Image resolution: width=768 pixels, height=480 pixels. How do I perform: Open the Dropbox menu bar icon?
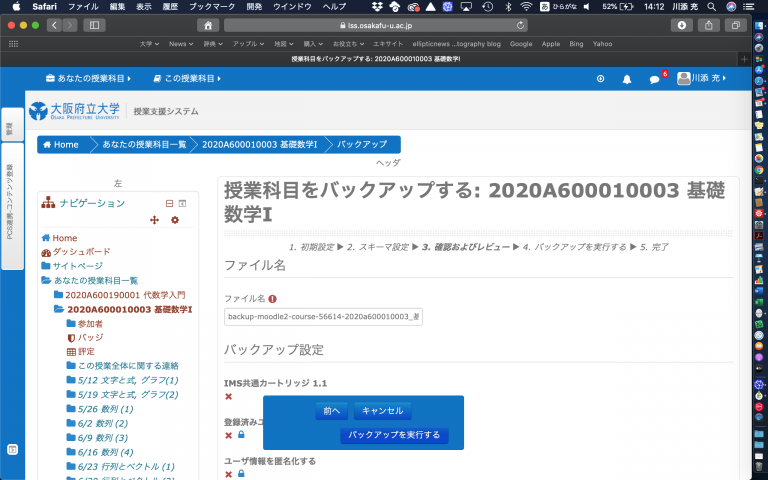point(377,7)
